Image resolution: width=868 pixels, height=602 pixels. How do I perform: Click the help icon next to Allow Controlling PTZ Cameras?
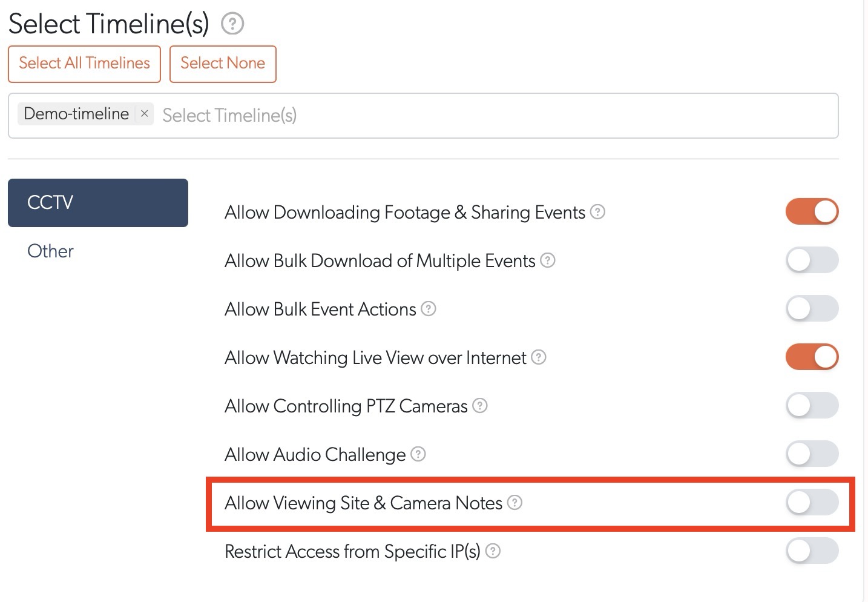(x=479, y=406)
